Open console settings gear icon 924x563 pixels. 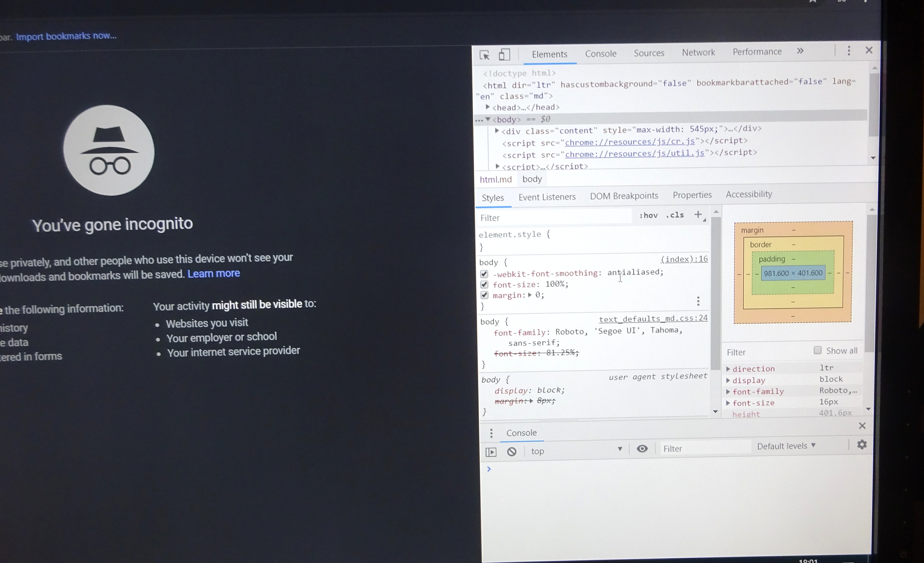(x=862, y=445)
